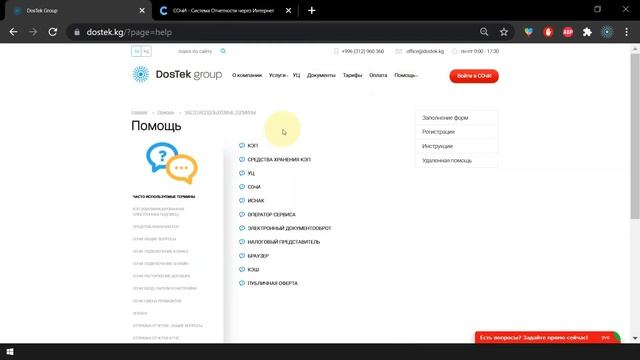Viewport: 640px width, 360px height.
Task: Open the Тарифы menu item
Action: pyautogui.click(x=352, y=75)
